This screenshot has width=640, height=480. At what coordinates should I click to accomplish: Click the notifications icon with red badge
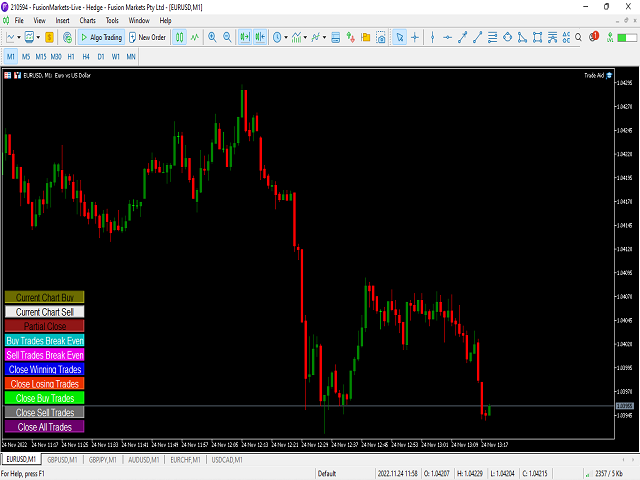pos(594,37)
